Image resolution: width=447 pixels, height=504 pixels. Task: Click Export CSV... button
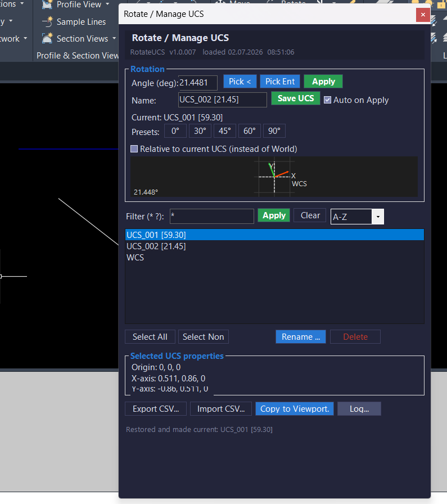[156, 409]
